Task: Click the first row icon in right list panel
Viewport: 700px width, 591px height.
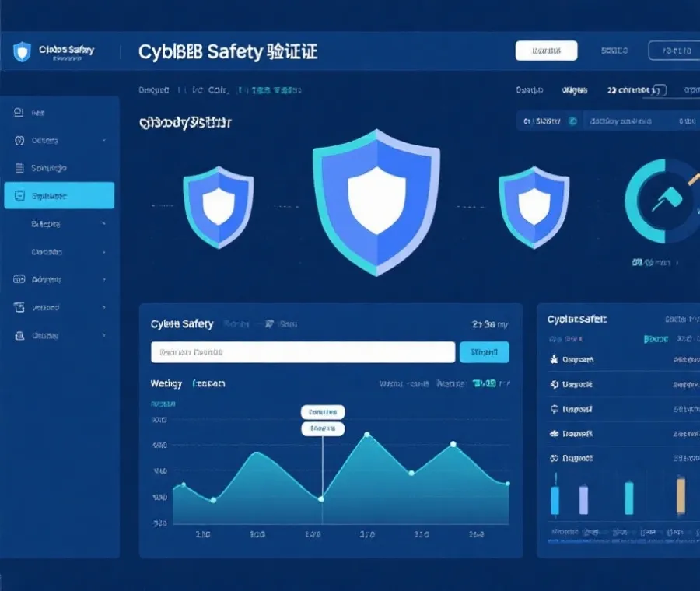Action: (x=555, y=360)
